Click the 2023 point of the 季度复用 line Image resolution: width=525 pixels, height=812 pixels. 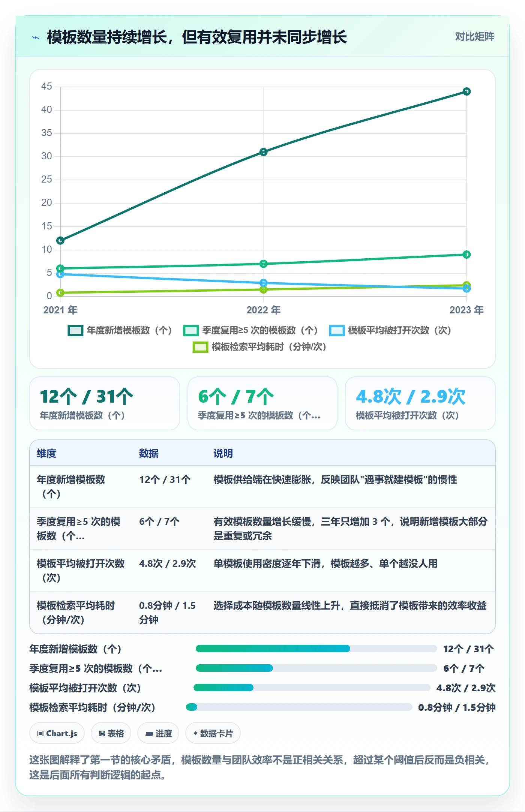[x=466, y=255]
